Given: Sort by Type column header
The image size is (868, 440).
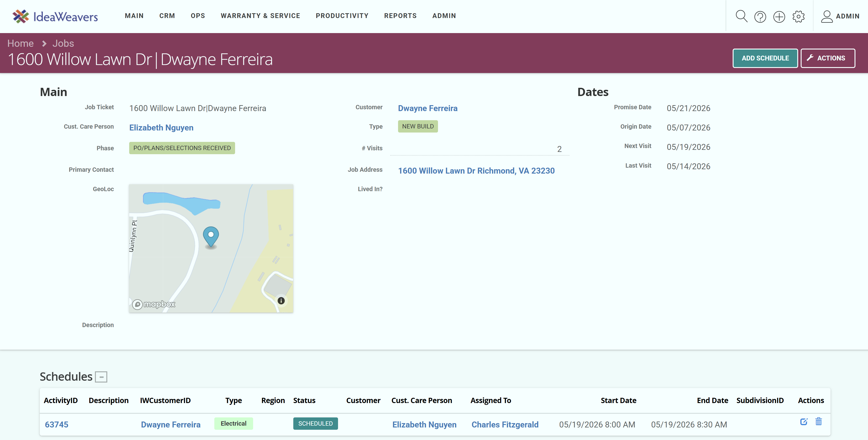Looking at the screenshot, I should click(x=233, y=401).
